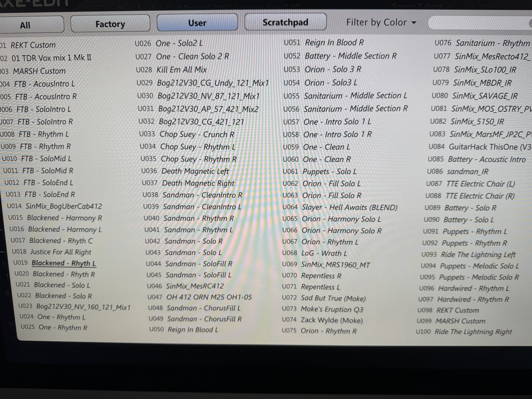Select cab U026 One - Solo2 L
This screenshot has width=532, height=399.
click(x=169, y=43)
